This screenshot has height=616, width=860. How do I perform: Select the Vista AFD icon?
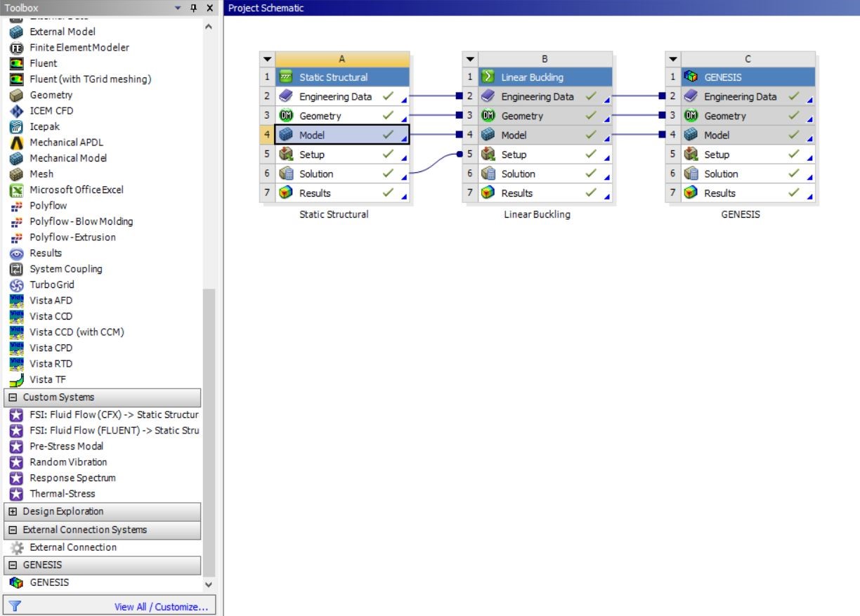coord(15,301)
